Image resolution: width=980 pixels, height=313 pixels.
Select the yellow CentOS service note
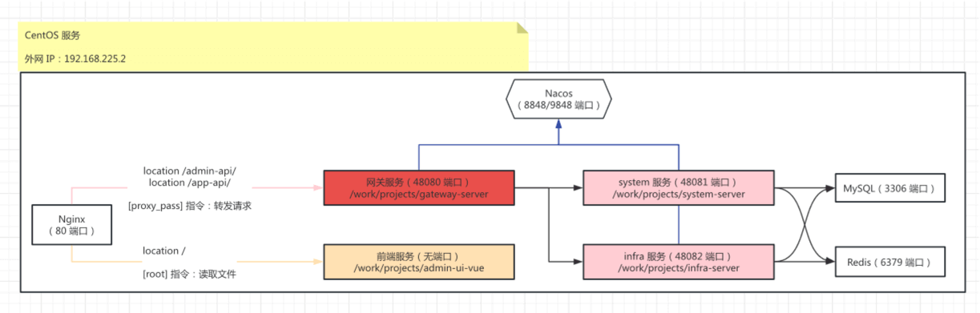coord(273,46)
